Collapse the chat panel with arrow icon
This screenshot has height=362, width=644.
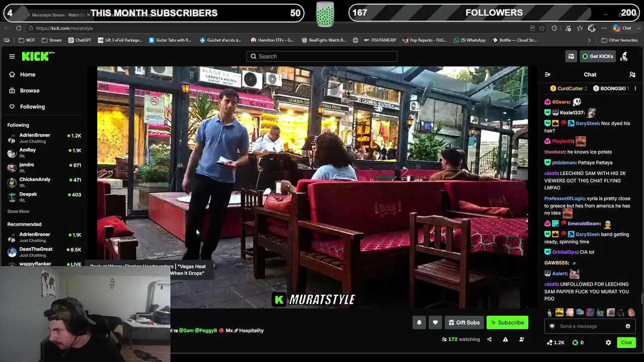[547, 75]
